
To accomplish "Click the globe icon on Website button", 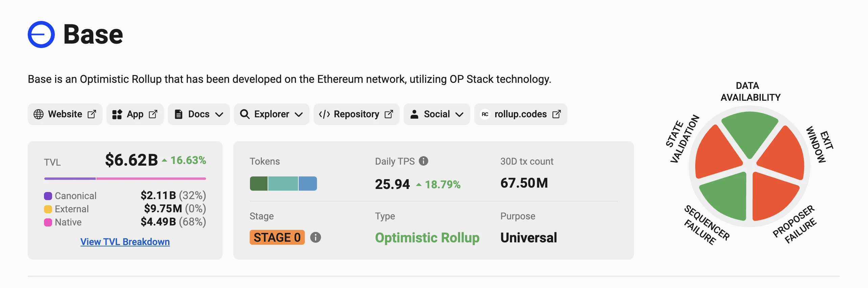I will (39, 114).
